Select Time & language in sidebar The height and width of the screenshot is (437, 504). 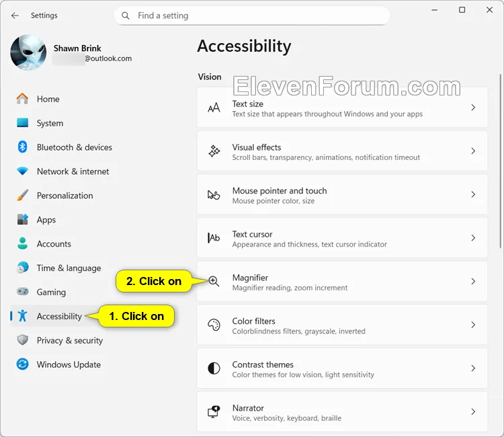(x=69, y=268)
